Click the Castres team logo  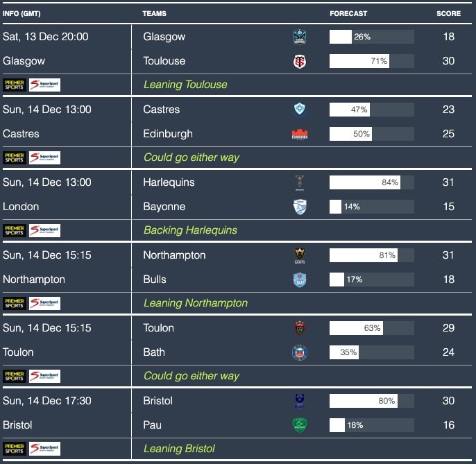click(300, 110)
